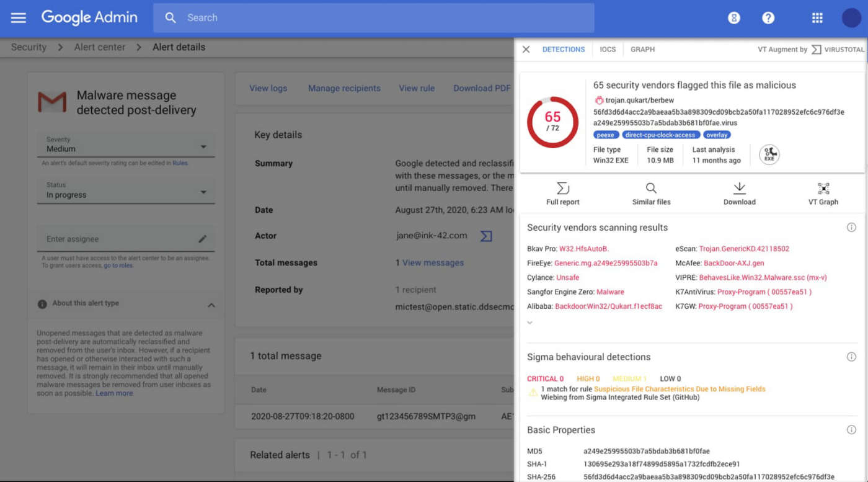The image size is (868, 482).
Task: Close the VirusTotal detections panel
Action: (x=526, y=50)
